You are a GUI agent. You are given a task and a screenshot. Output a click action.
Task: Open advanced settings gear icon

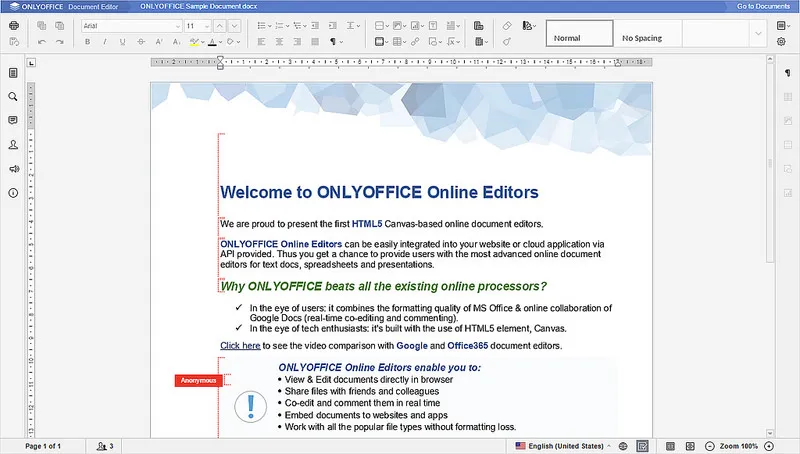point(782,42)
